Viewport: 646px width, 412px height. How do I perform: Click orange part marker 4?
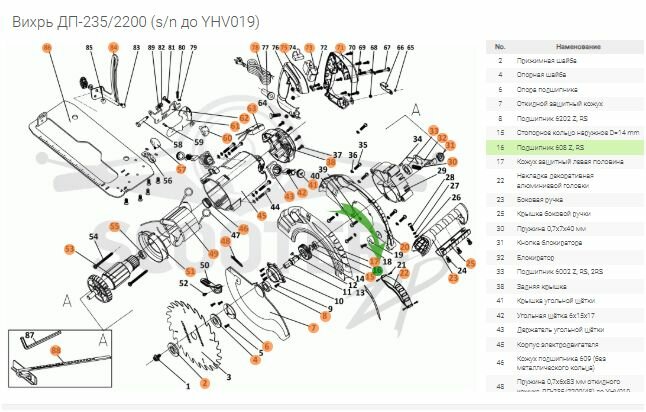(x=255, y=359)
